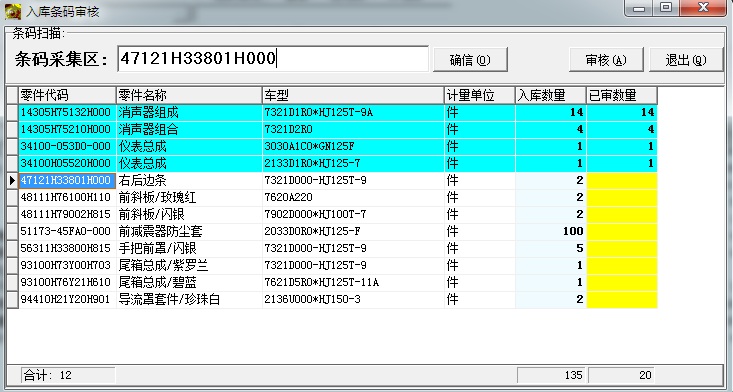Viewport: 733px width, 392px height.
Task: Select cell 94410H21Y20H901
Action: [x=67, y=299]
